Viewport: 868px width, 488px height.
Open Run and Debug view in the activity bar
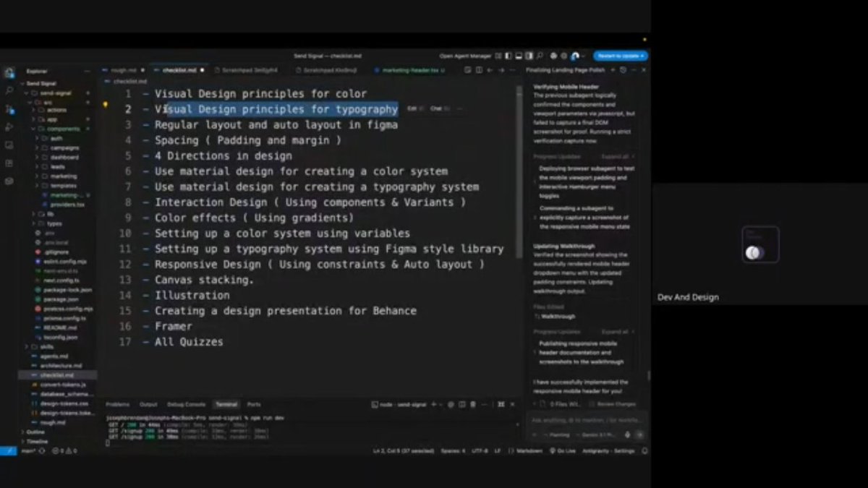point(9,127)
